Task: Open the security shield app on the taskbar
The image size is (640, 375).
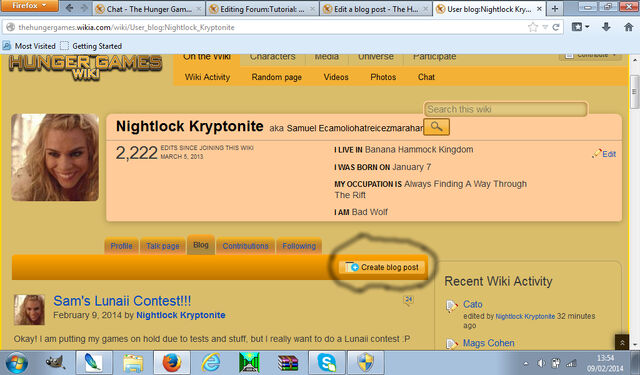Action: coord(366,362)
